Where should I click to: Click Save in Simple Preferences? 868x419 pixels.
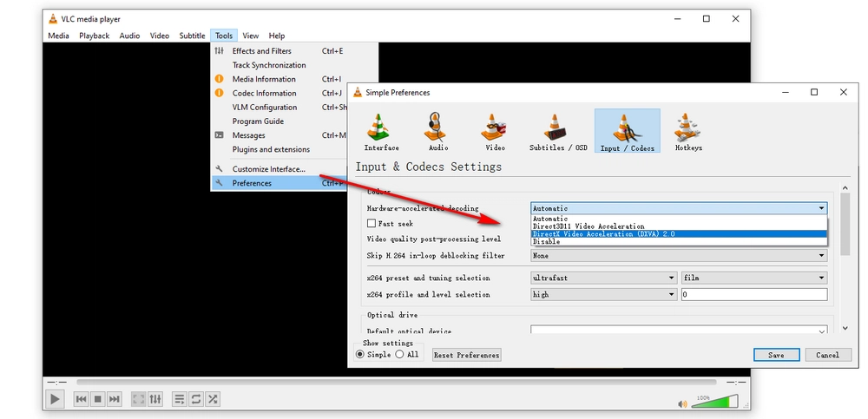tap(776, 355)
